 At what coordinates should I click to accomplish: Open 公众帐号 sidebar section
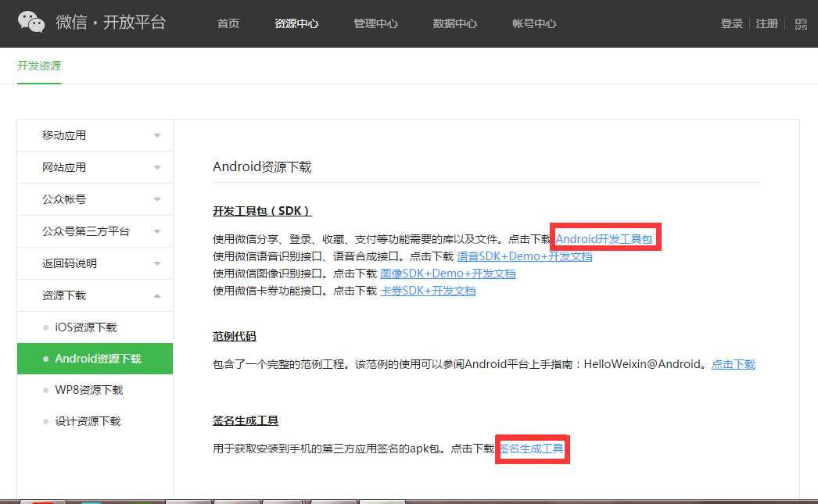point(95,199)
